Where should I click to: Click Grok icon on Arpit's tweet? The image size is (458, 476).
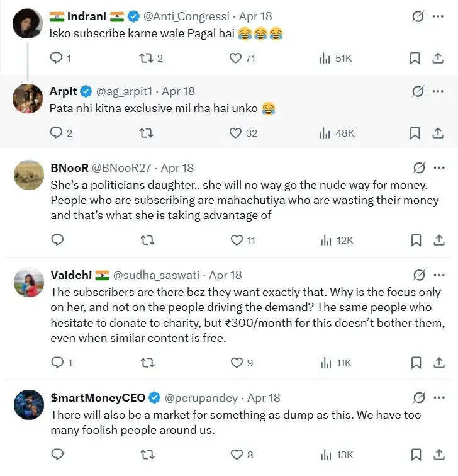[x=418, y=92]
